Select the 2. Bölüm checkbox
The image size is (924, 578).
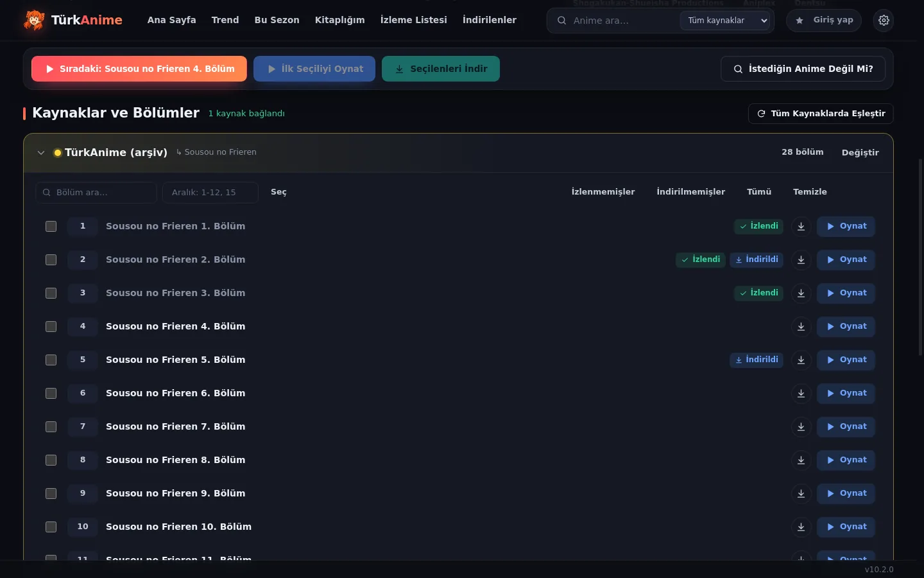tap(51, 259)
